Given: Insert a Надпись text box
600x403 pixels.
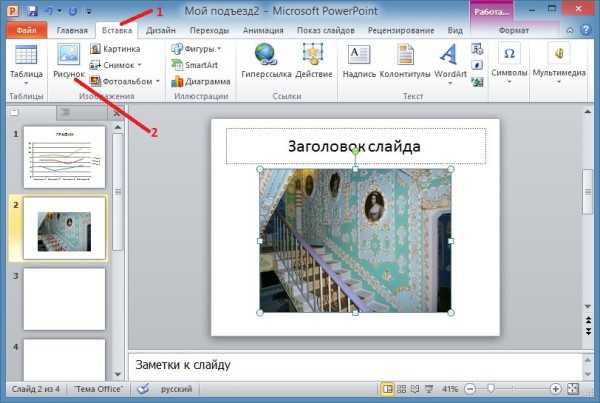Looking at the screenshot, I should coord(358,62).
